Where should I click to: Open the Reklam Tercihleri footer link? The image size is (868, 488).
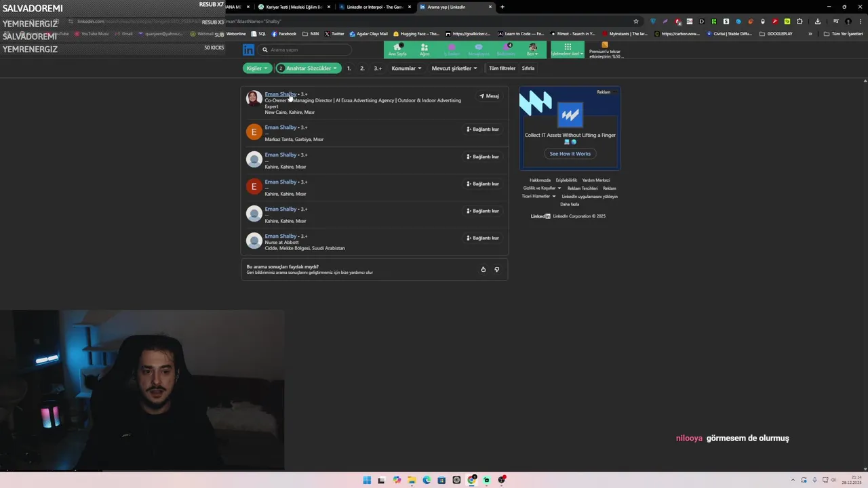583,188
